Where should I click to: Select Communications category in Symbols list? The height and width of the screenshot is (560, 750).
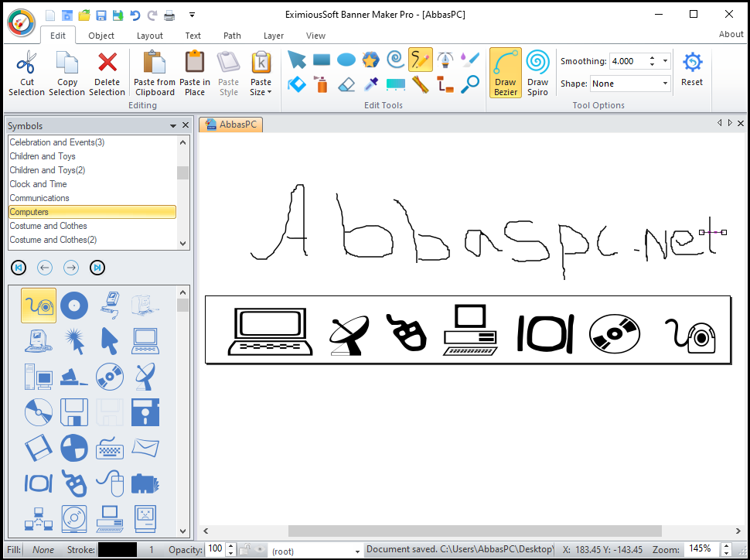coord(92,198)
